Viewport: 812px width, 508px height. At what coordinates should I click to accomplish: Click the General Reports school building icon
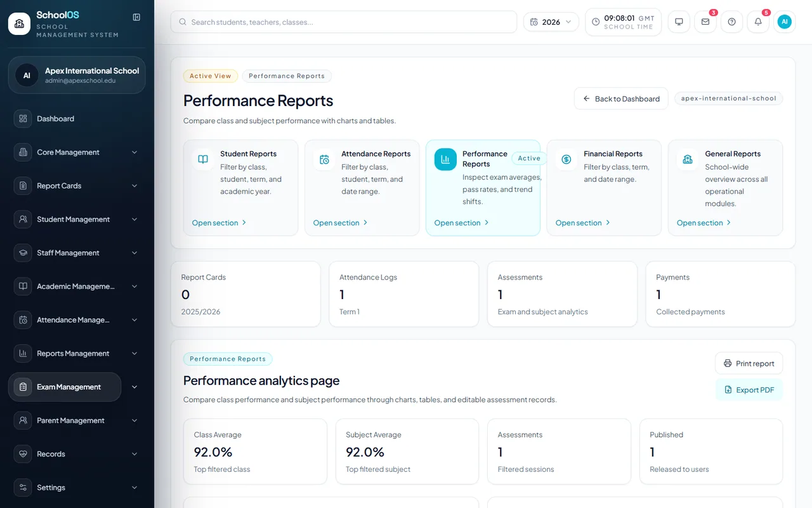688,159
